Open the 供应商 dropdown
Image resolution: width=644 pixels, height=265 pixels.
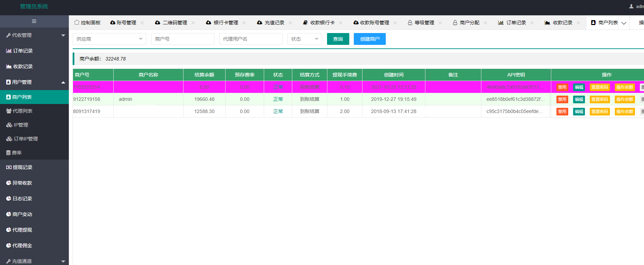pyautogui.click(x=109, y=39)
